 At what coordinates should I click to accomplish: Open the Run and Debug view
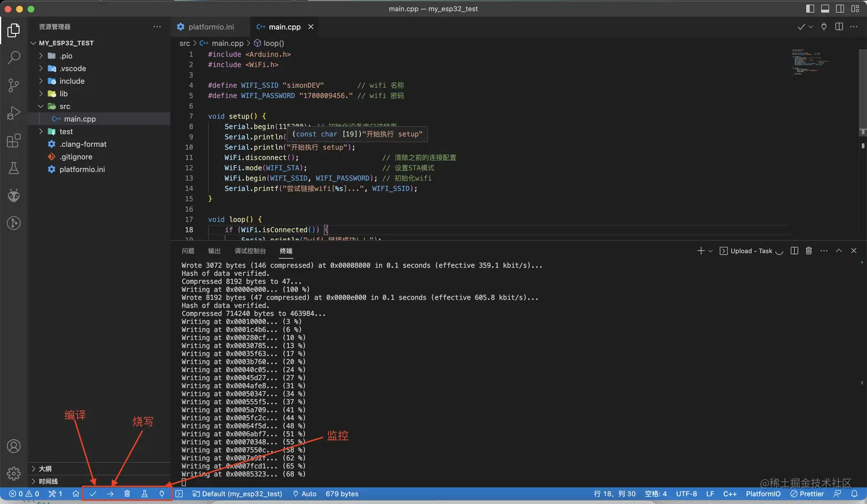point(14,113)
